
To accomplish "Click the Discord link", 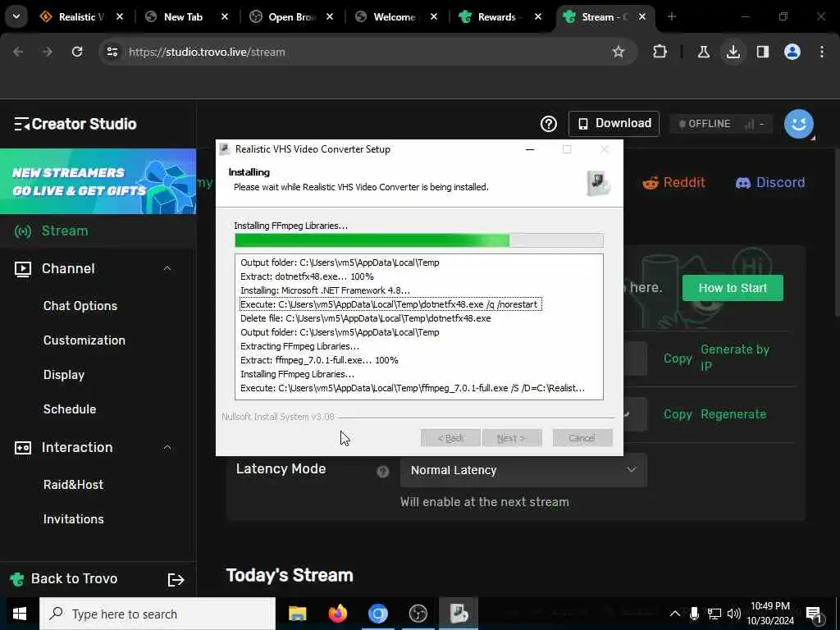I will pos(769,183).
